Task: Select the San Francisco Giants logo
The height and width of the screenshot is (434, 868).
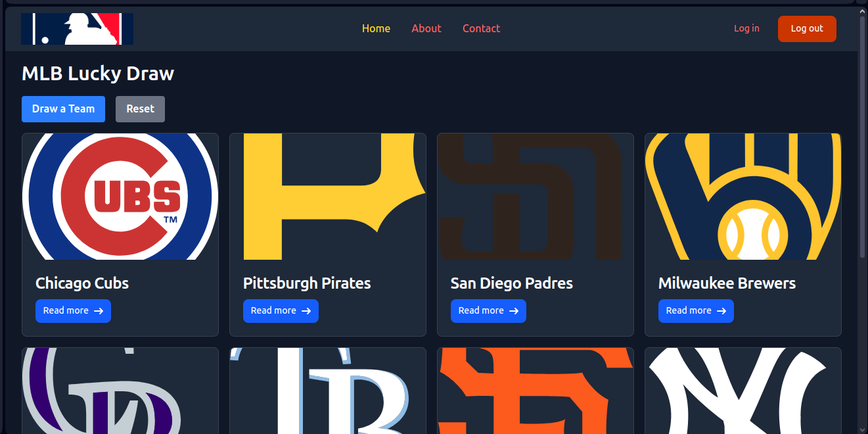Action: [x=535, y=391]
